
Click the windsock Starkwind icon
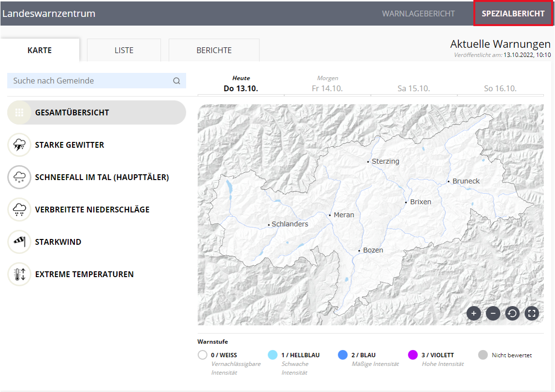point(19,242)
